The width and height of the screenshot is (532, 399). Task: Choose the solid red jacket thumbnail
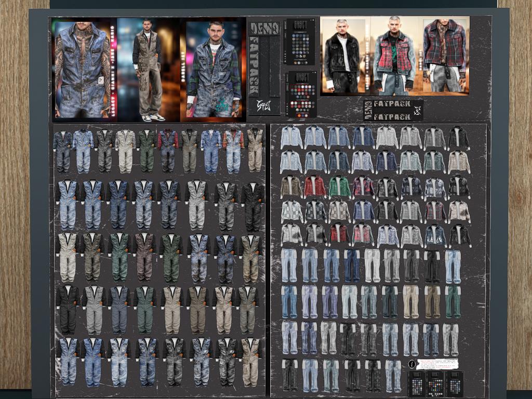coord(315,187)
